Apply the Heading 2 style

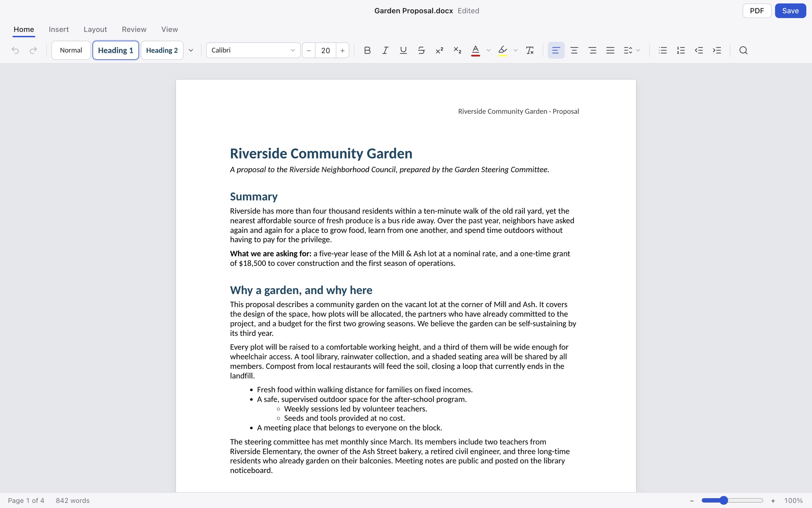tap(162, 50)
